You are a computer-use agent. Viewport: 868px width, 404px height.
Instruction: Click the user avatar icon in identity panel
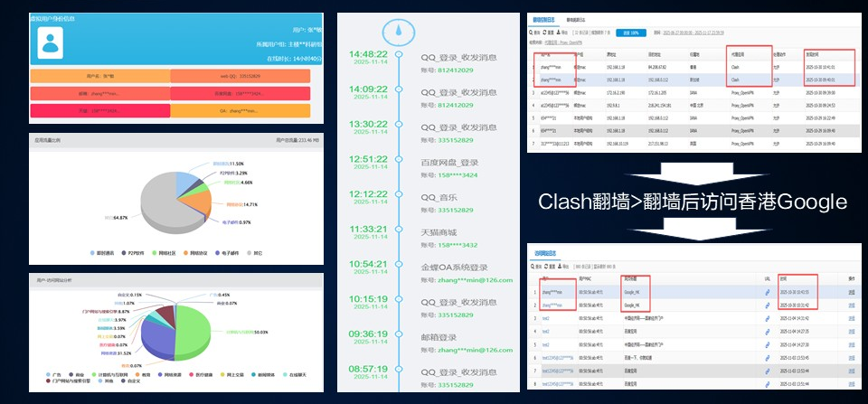pyautogui.click(x=51, y=42)
